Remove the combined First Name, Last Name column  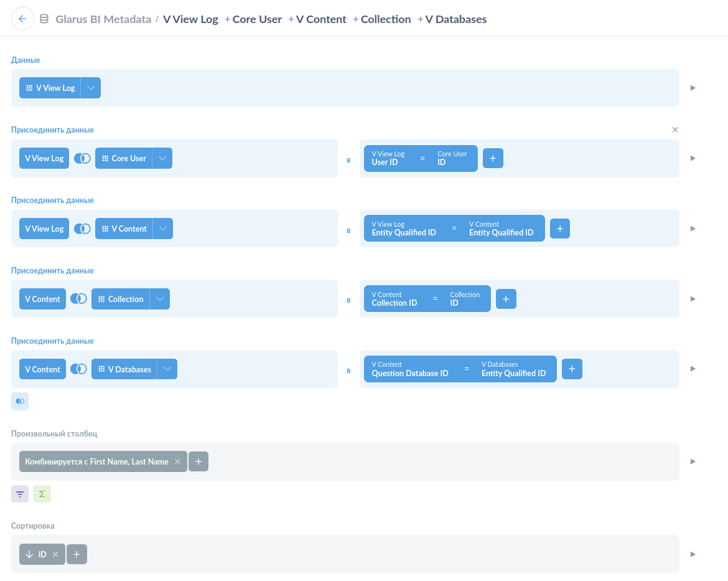(177, 461)
